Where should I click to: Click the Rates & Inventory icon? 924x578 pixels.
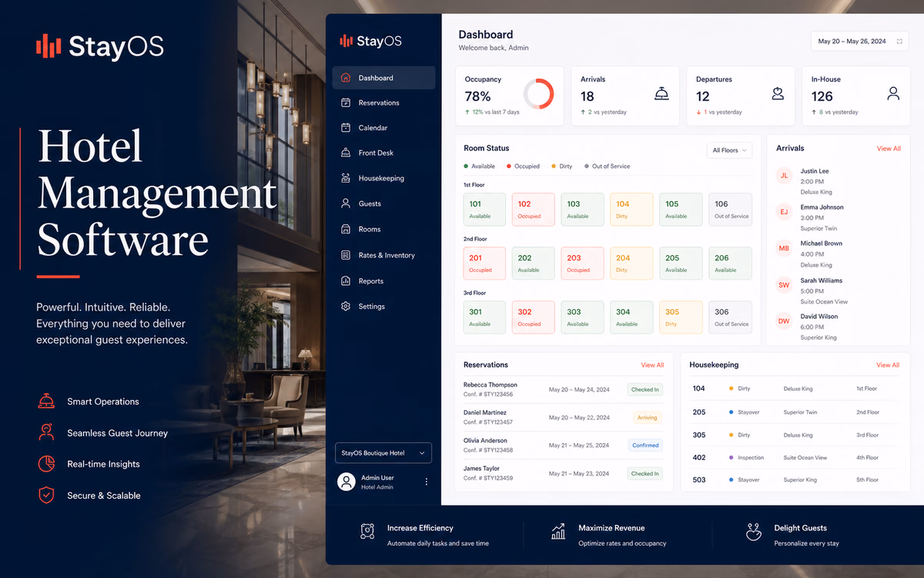click(345, 255)
